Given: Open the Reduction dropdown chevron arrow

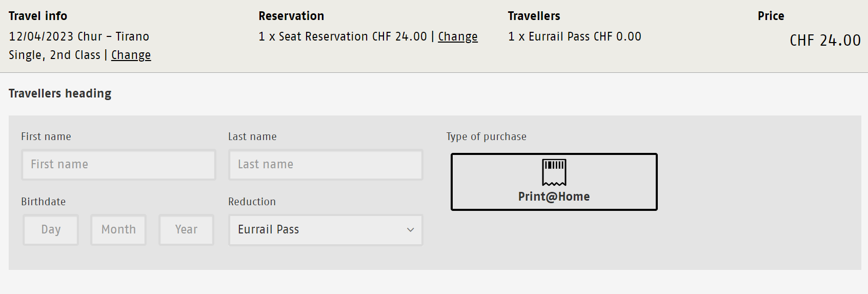Looking at the screenshot, I should click(410, 230).
